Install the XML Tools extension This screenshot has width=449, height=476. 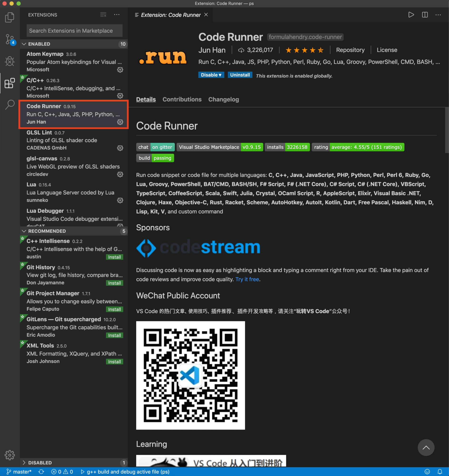[x=115, y=362]
